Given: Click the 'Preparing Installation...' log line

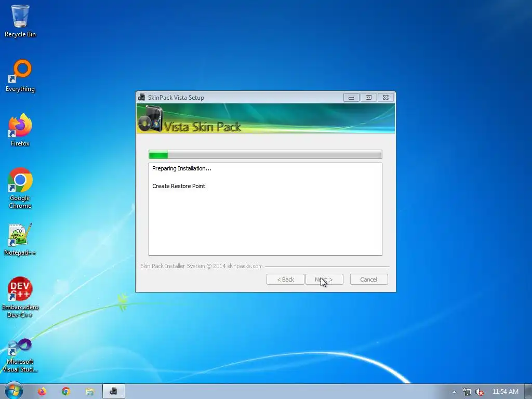Looking at the screenshot, I should [x=181, y=168].
